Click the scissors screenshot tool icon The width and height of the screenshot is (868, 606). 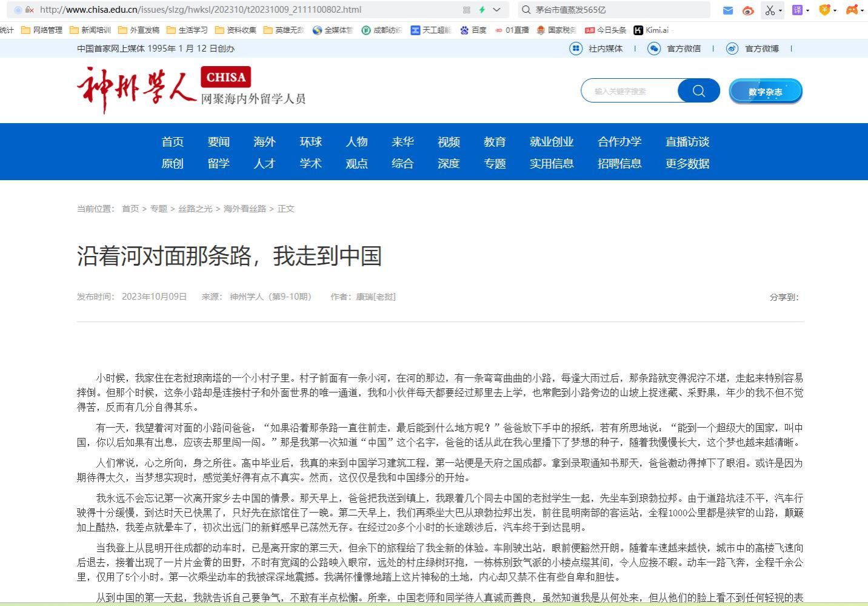coord(769,10)
